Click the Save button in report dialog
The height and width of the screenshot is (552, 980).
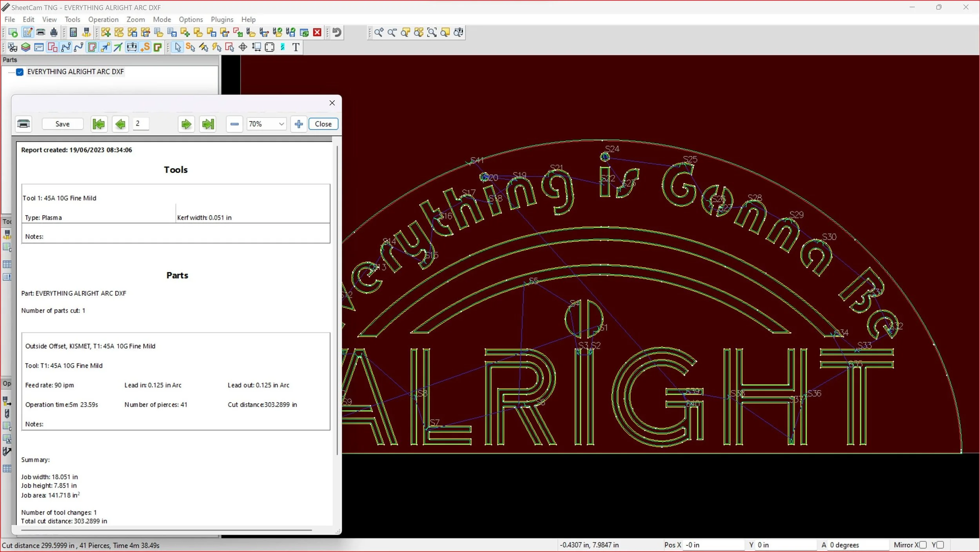tap(62, 124)
